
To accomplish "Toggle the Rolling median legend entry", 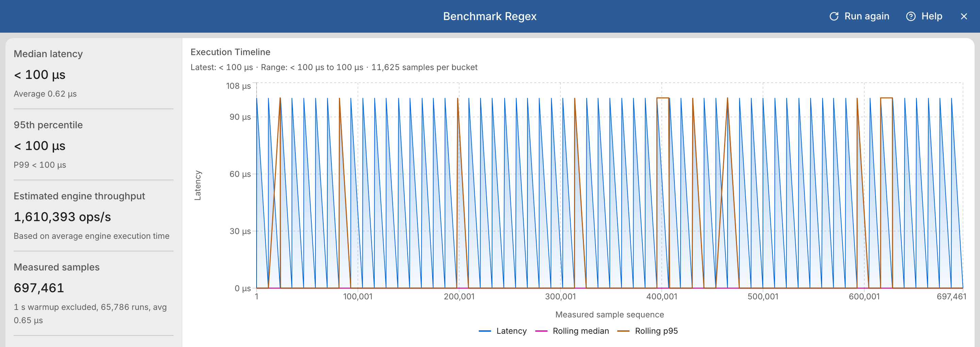I will point(572,331).
